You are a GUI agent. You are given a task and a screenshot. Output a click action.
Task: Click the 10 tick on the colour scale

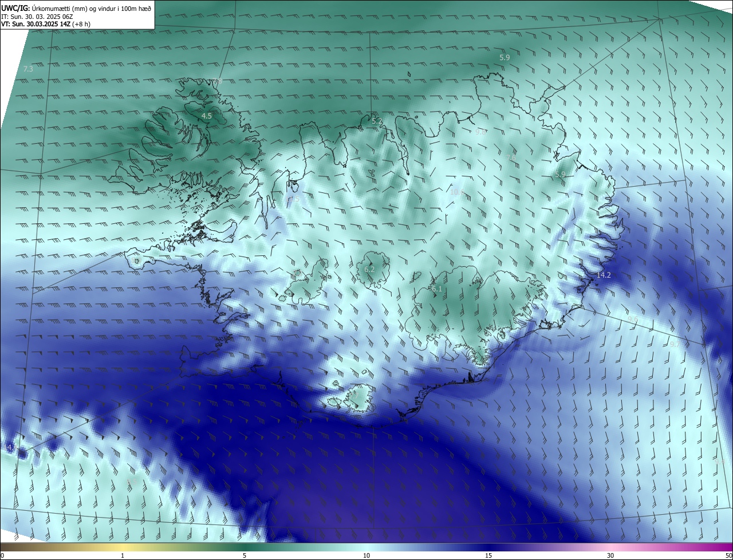tap(366, 556)
